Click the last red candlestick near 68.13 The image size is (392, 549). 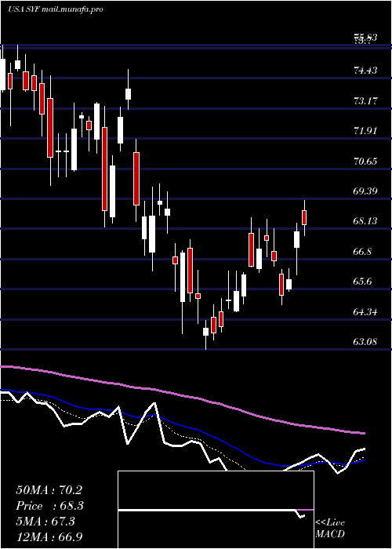(x=304, y=217)
